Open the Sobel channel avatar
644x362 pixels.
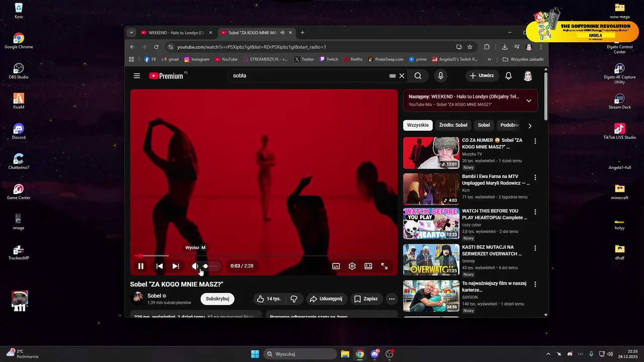(x=137, y=299)
